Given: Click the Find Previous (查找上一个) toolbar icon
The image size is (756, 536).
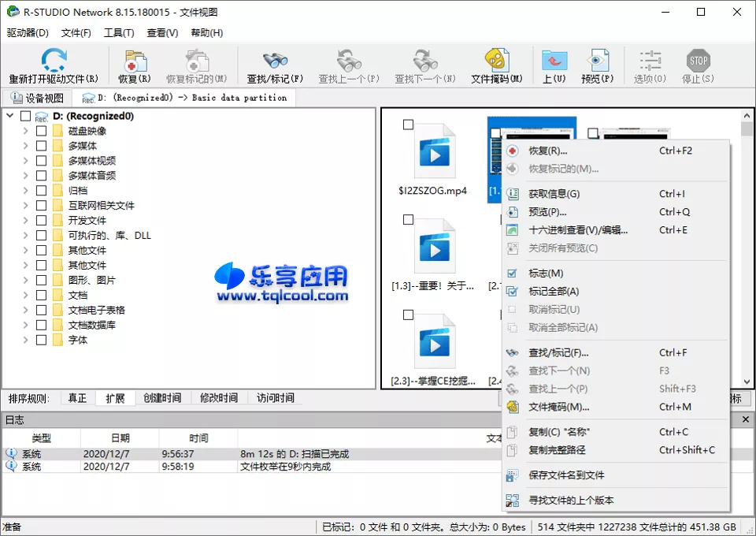Looking at the screenshot, I should click(x=349, y=61).
